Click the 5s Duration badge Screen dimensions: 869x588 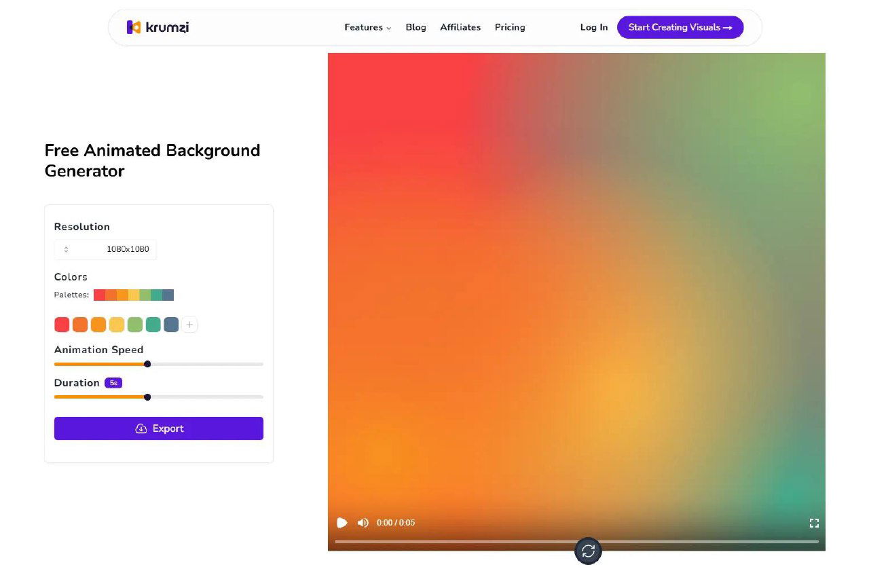tap(113, 383)
